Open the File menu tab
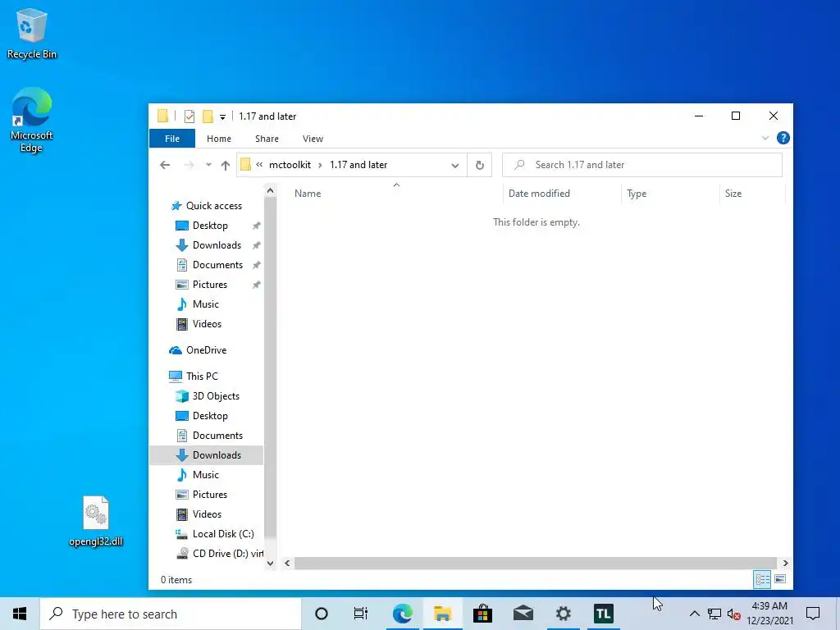This screenshot has height=630, width=840. (172, 139)
